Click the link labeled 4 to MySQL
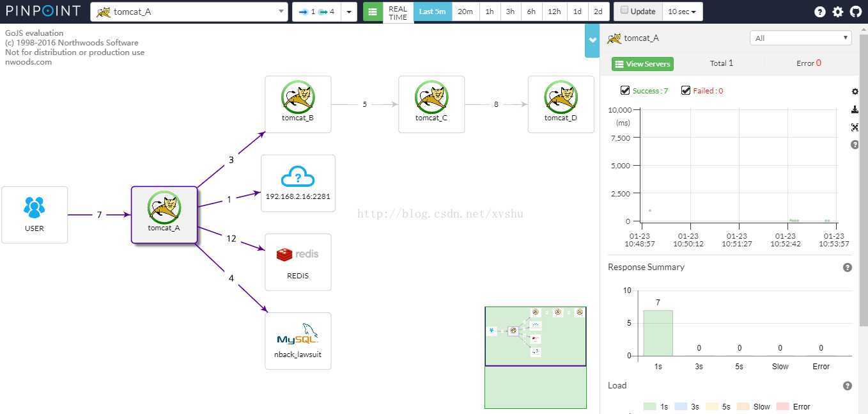The height and width of the screenshot is (414, 868). (x=231, y=278)
